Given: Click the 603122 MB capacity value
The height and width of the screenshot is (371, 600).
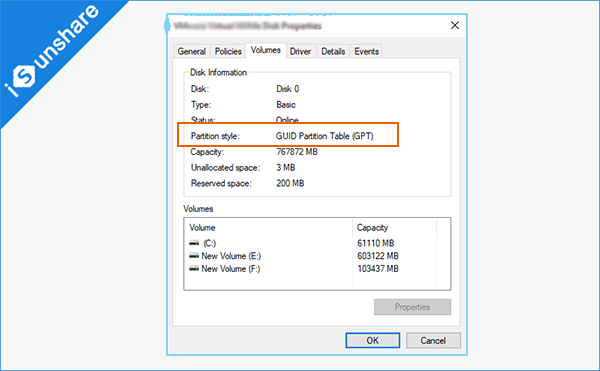Looking at the screenshot, I should click(x=378, y=256).
